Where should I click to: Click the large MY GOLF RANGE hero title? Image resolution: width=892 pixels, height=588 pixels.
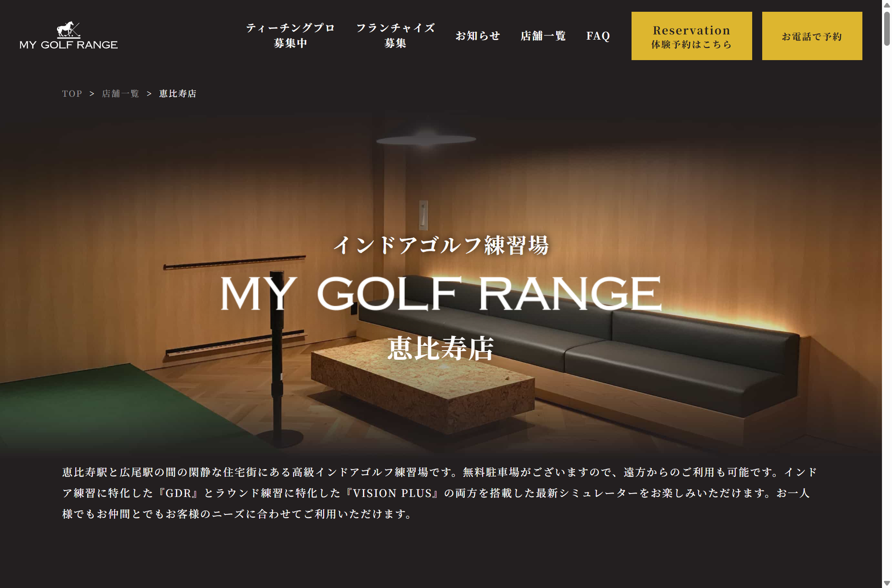(441, 293)
